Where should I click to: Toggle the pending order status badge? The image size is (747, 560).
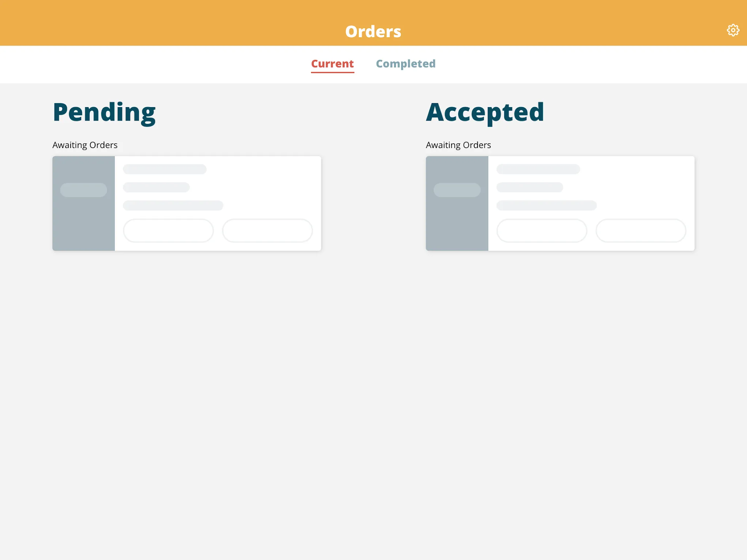tap(83, 190)
